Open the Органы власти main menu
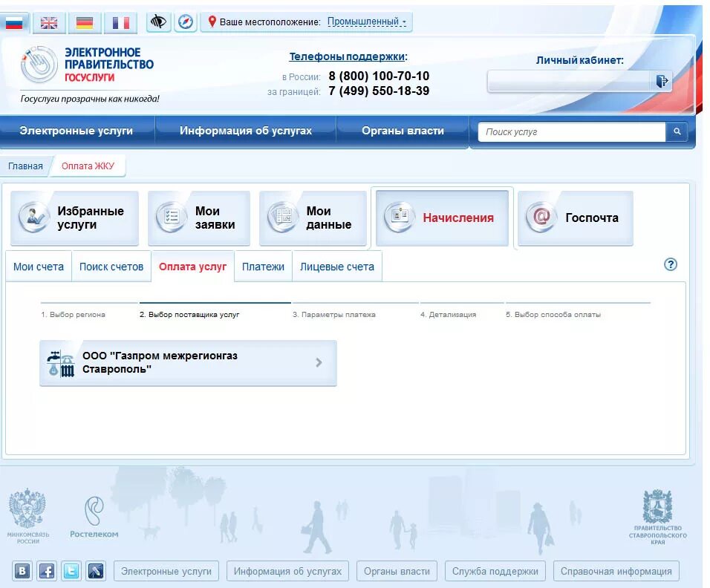 pos(403,131)
